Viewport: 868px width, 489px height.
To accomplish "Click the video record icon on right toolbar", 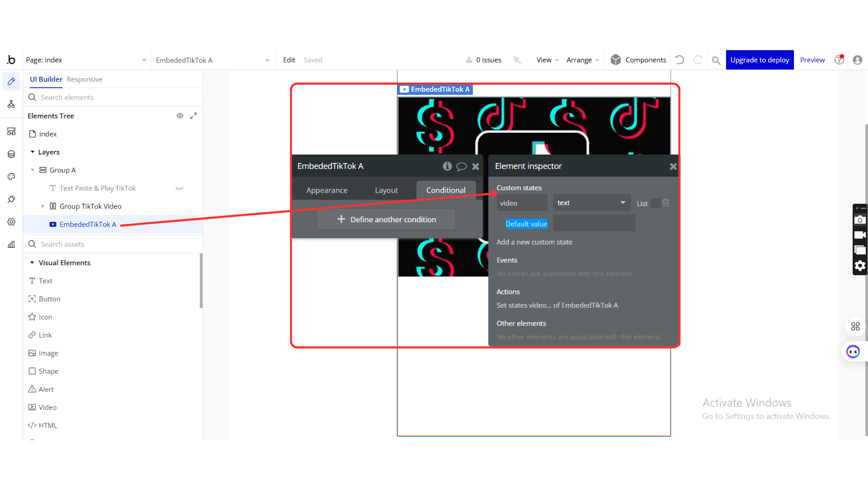I will [860, 235].
